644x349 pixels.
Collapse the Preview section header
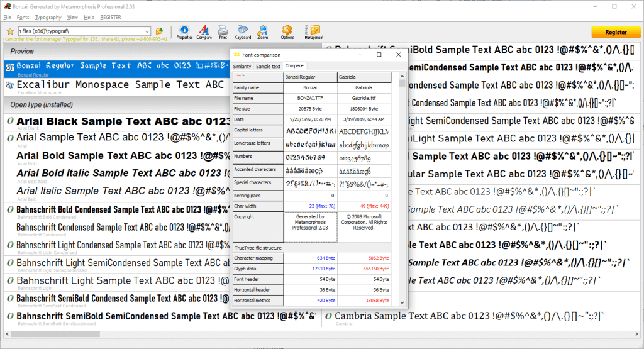[22, 51]
